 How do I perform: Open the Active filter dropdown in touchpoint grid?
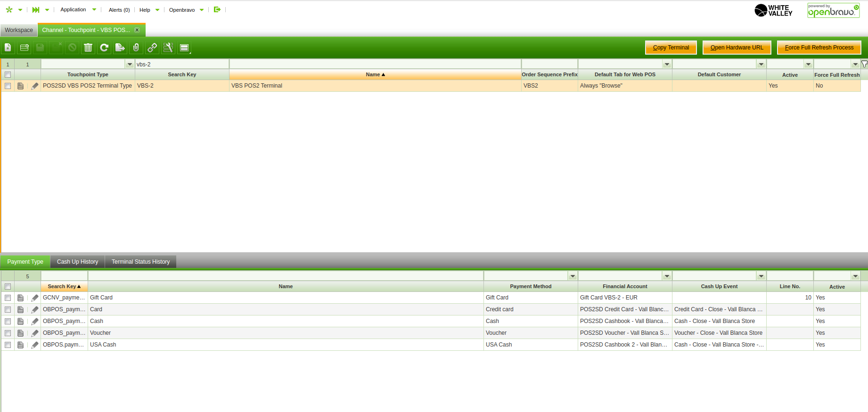[x=808, y=64]
